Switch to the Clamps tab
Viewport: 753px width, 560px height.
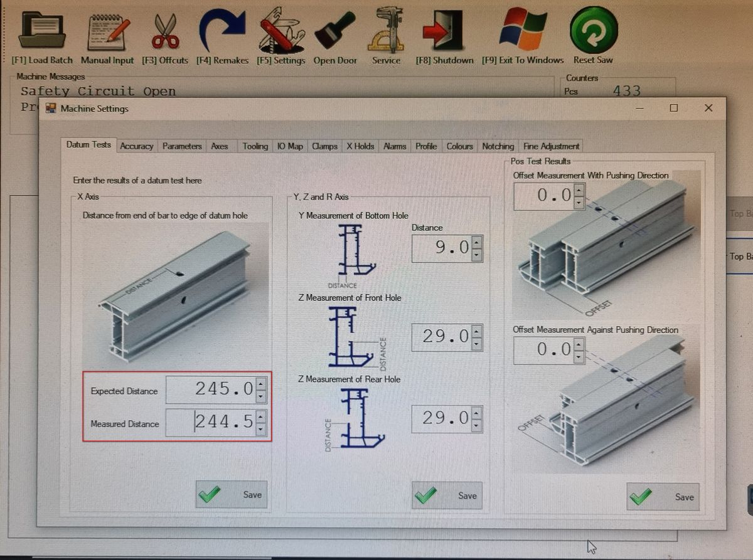[324, 146]
